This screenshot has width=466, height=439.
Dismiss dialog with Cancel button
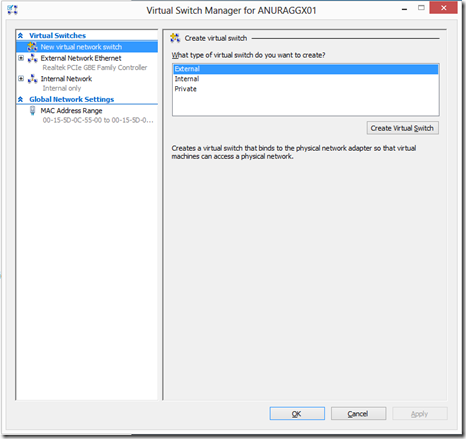point(358,414)
